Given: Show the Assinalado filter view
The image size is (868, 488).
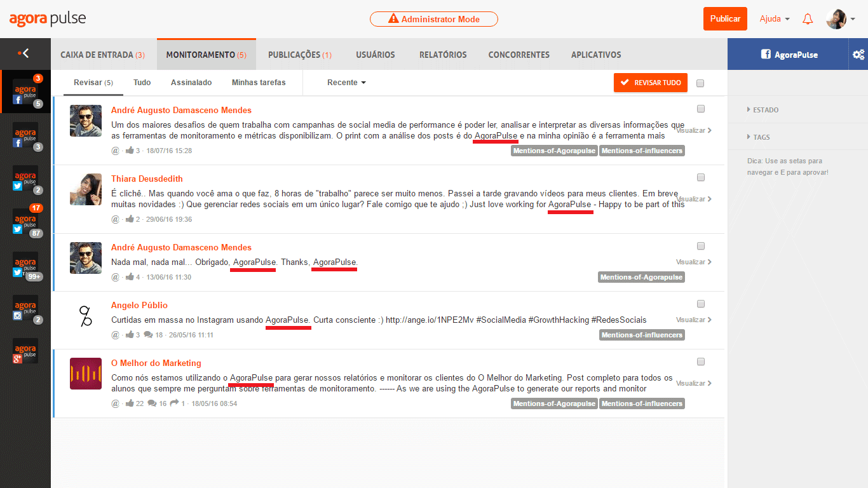Looking at the screenshot, I should [191, 83].
